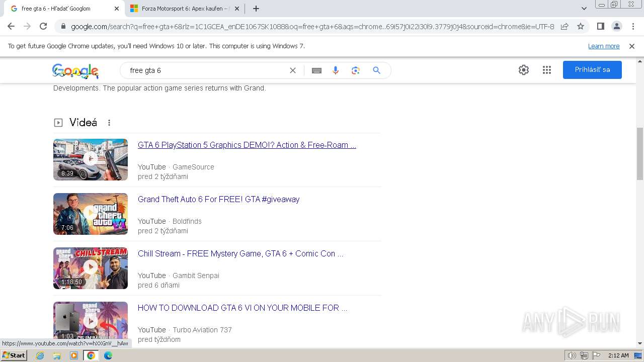This screenshot has height=362, width=644.
Task: Open the Learn more link
Action: (604, 46)
